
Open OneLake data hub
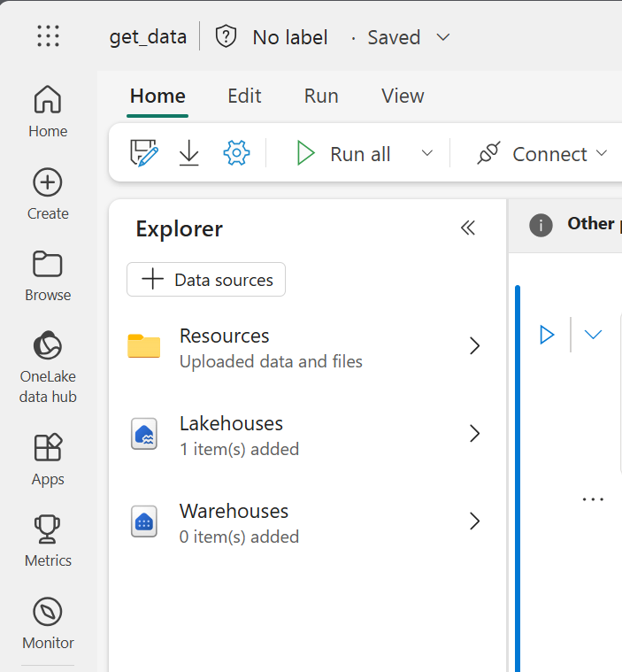click(48, 367)
